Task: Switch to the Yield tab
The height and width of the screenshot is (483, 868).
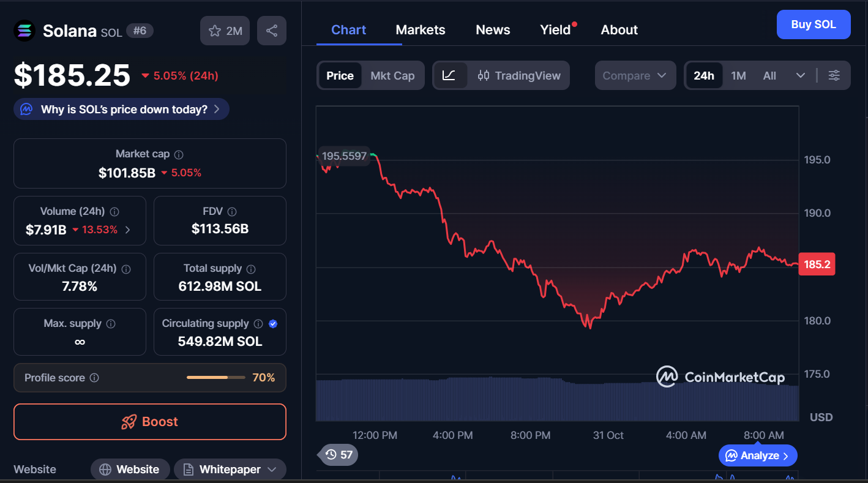Action: pyautogui.click(x=555, y=30)
